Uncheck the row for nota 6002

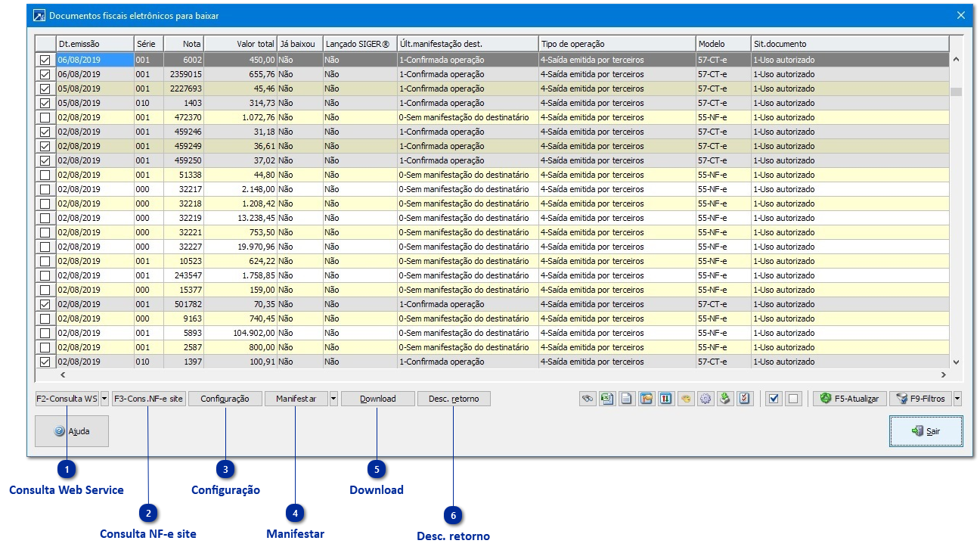click(x=45, y=60)
